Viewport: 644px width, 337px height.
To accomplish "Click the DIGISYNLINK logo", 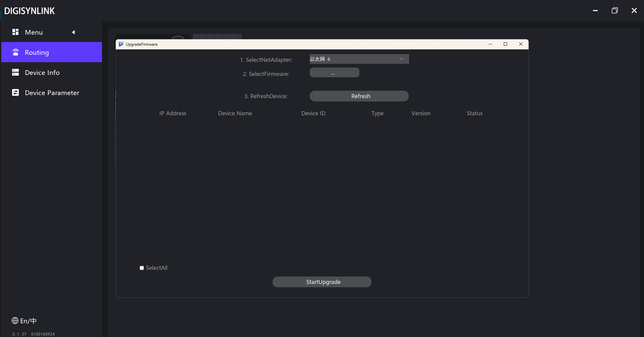I will pos(30,11).
